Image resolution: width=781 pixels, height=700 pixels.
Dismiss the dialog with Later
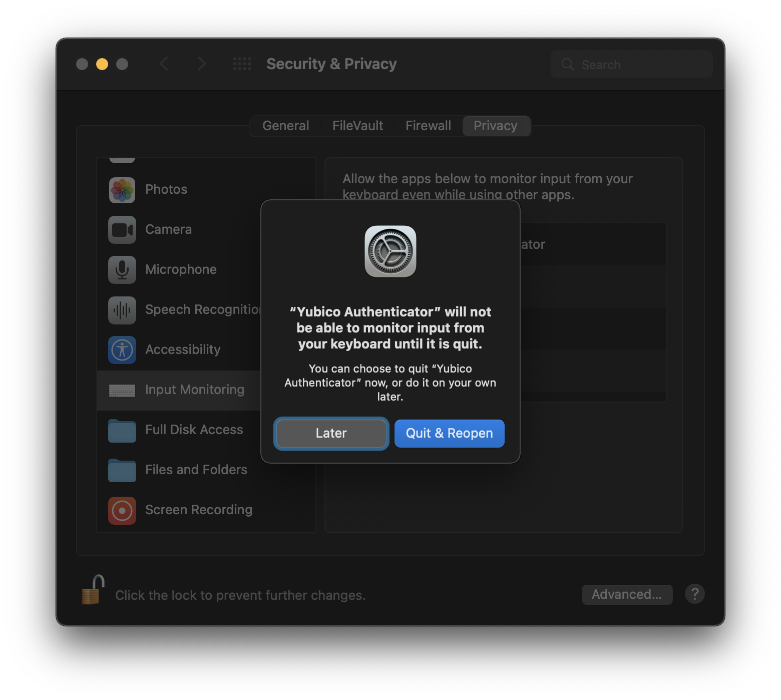click(331, 433)
